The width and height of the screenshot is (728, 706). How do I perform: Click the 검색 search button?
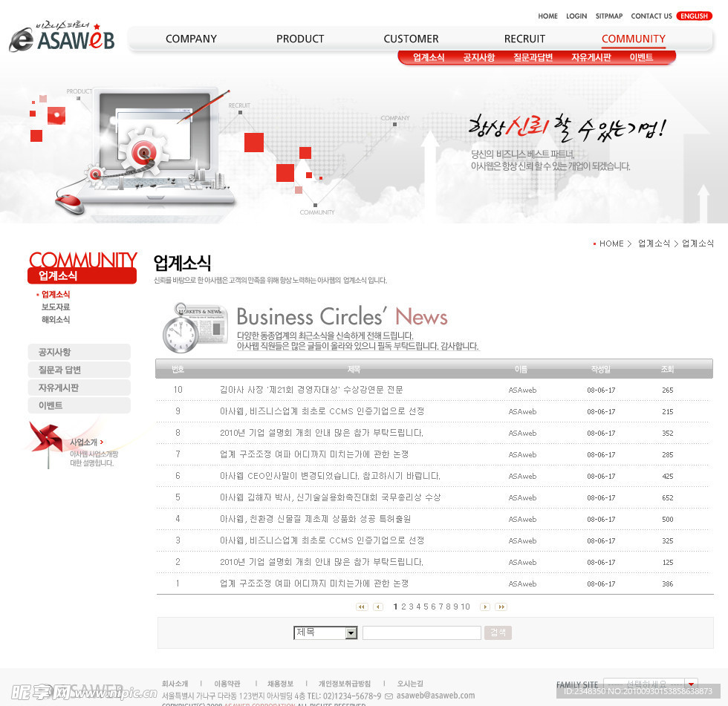[498, 633]
